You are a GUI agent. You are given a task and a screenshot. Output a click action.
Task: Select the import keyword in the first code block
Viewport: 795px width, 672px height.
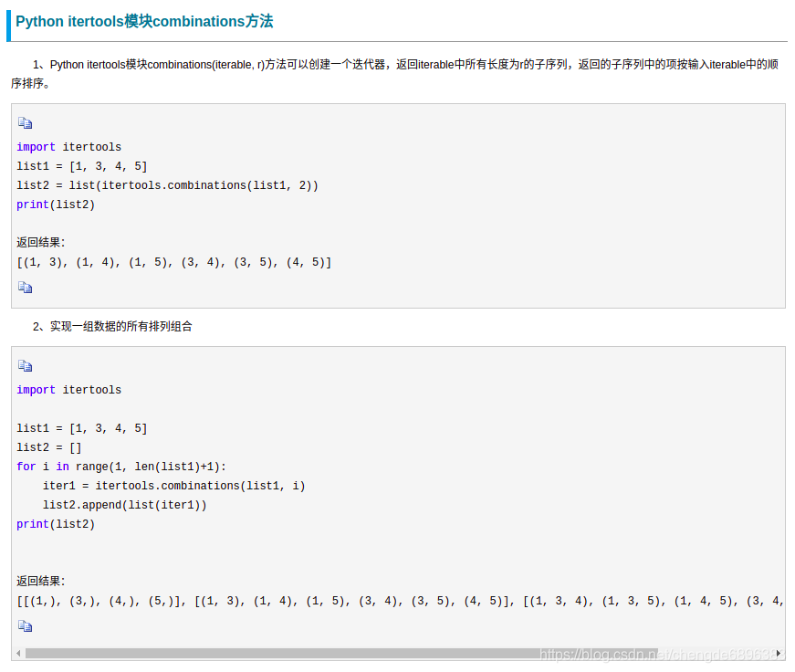[x=36, y=146]
